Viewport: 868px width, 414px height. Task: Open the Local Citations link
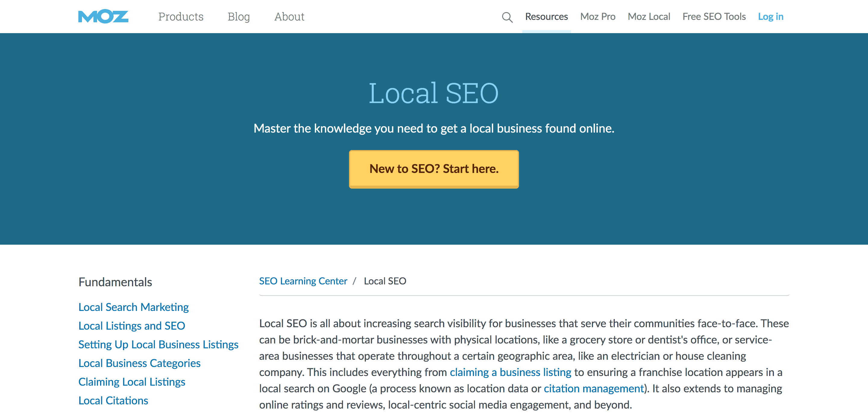[113, 400]
